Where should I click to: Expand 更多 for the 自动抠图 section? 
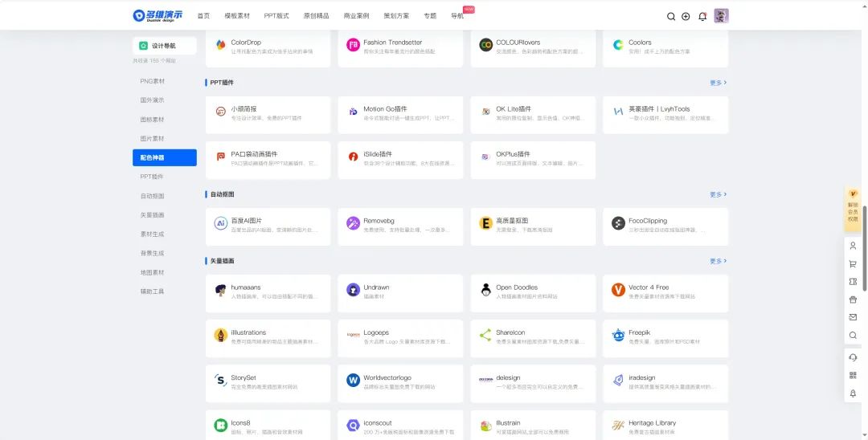(x=718, y=194)
